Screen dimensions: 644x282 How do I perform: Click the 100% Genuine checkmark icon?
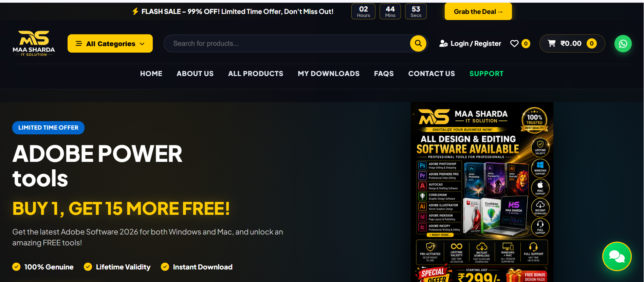click(x=16, y=267)
